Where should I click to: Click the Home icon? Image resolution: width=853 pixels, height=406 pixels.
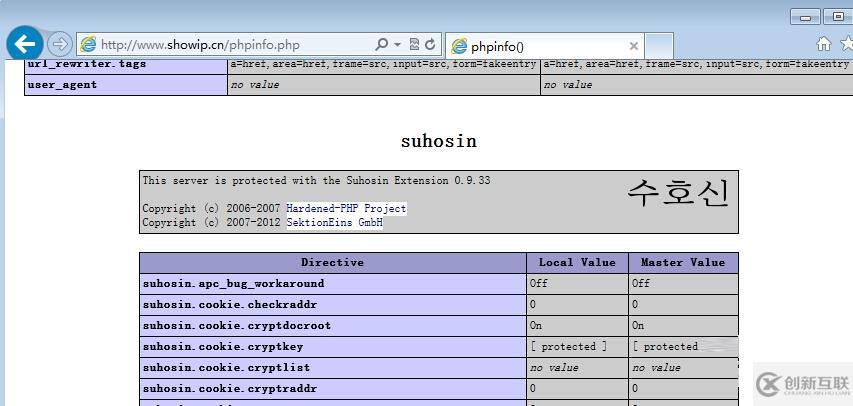[x=824, y=44]
